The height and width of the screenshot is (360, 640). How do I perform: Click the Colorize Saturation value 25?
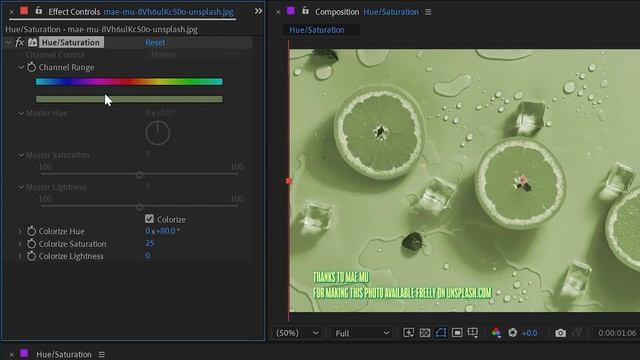pyautogui.click(x=149, y=243)
